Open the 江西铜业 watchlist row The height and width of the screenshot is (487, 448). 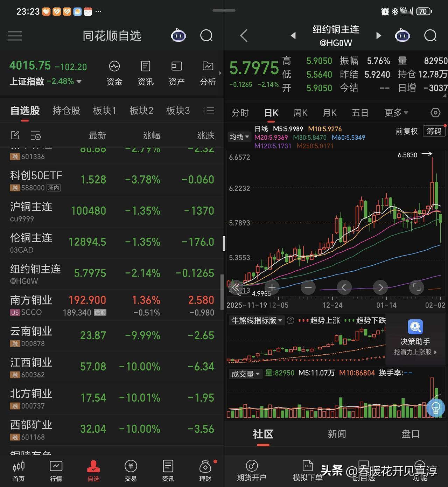112,368
